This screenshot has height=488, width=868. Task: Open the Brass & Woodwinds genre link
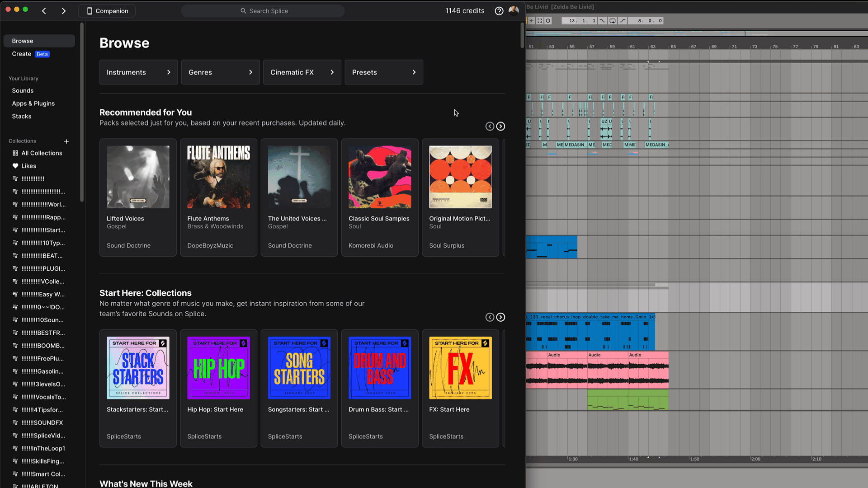[215, 226]
